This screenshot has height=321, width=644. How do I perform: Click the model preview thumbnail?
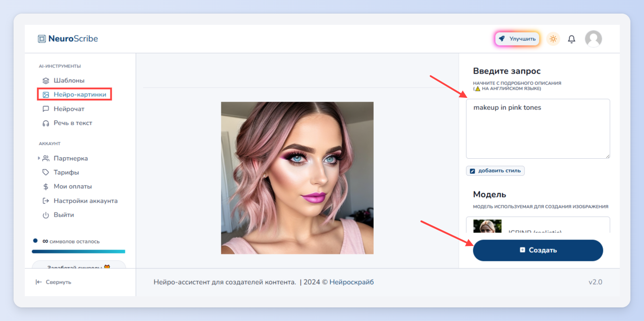pos(488,226)
